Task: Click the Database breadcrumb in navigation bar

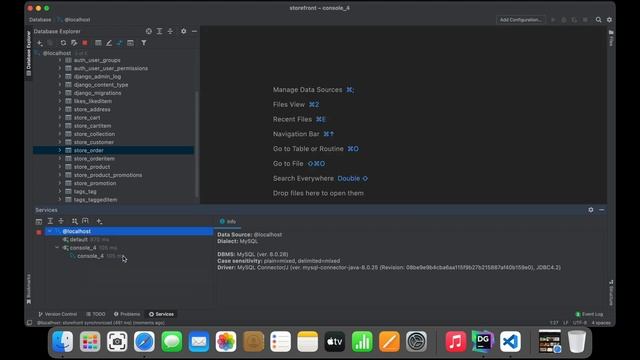Action: [x=40, y=20]
